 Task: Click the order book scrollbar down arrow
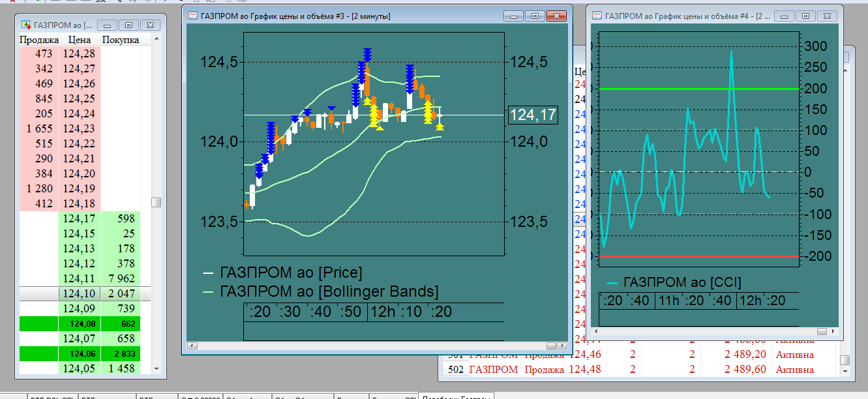(156, 369)
